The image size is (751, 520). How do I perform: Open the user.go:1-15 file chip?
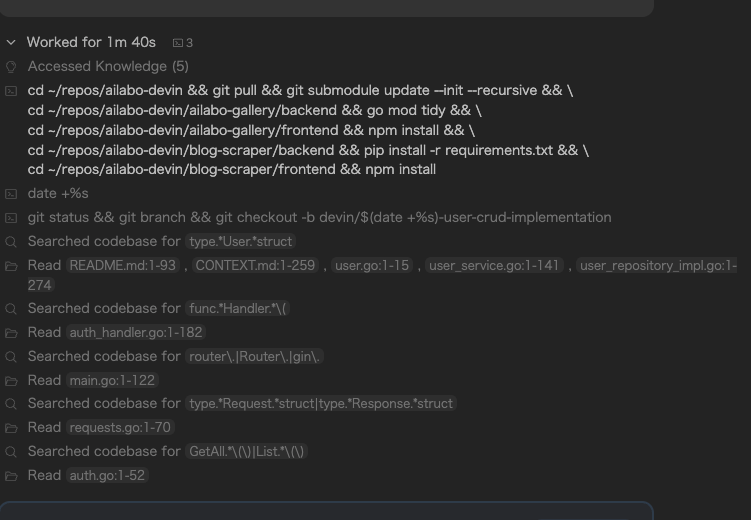point(372,265)
